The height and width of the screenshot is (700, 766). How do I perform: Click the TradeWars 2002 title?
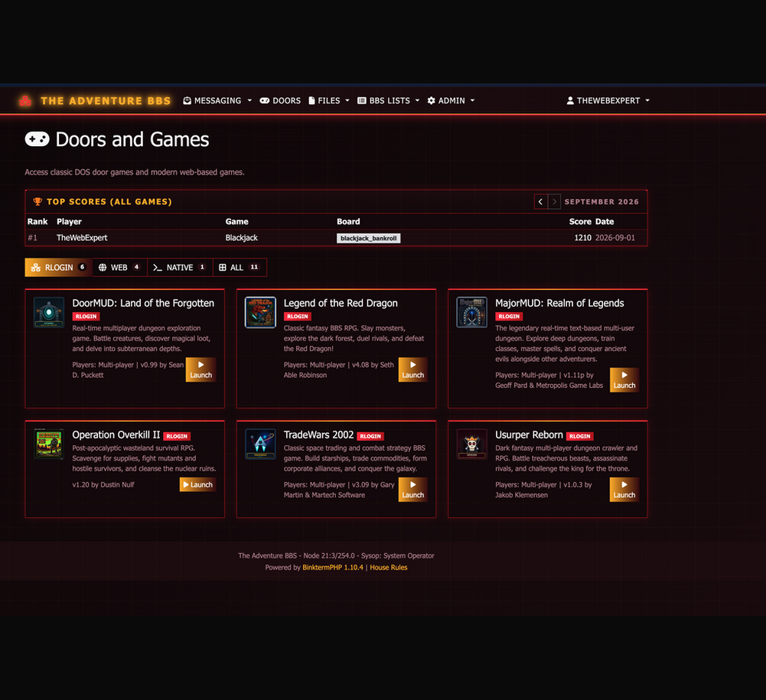coord(318,435)
